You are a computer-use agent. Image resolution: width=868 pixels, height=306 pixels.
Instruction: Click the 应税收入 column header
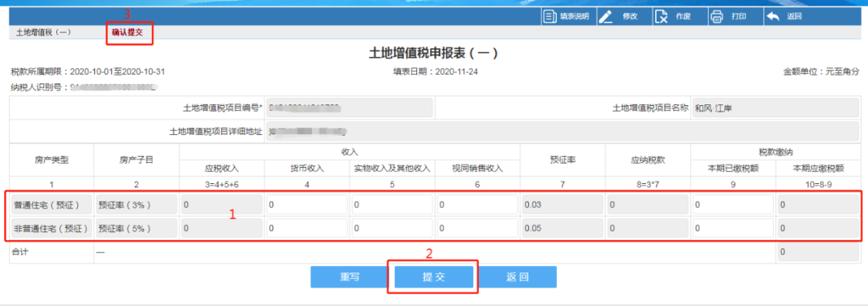click(222, 169)
